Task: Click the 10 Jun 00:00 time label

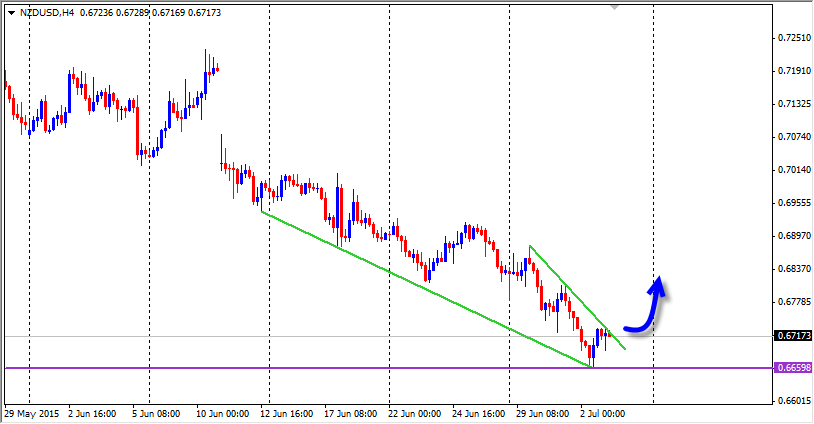Action: coord(223,414)
